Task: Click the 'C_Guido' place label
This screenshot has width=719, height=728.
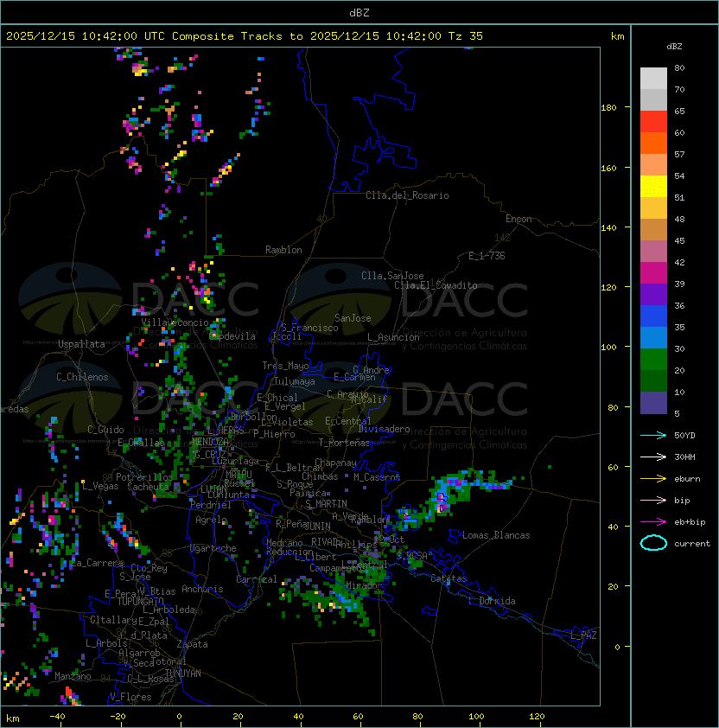Action: click(x=105, y=430)
